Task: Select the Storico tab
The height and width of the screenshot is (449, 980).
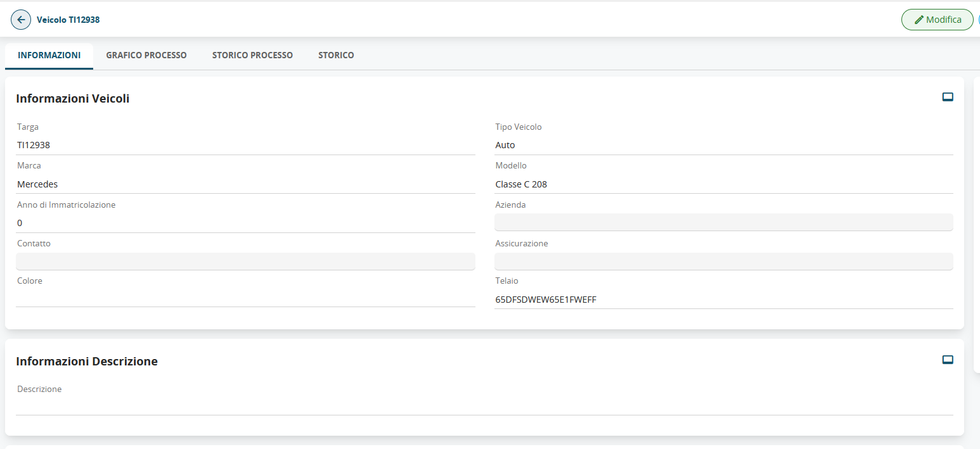Action: (x=336, y=56)
